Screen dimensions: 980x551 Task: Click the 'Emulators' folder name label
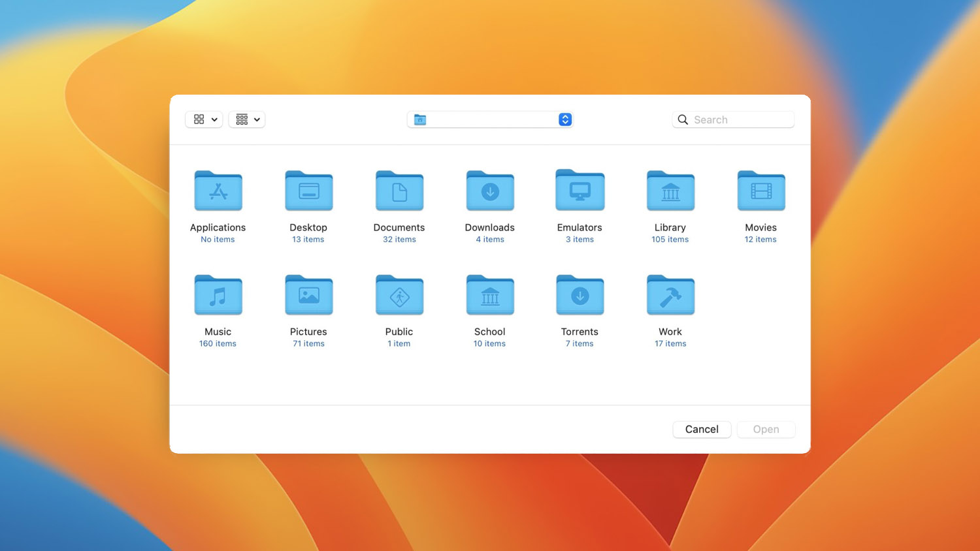(x=580, y=227)
